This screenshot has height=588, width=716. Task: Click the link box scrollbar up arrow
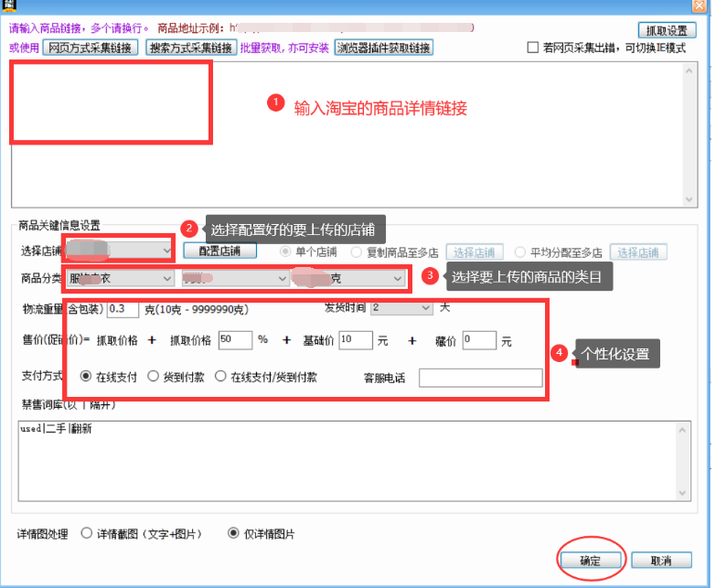click(689, 70)
